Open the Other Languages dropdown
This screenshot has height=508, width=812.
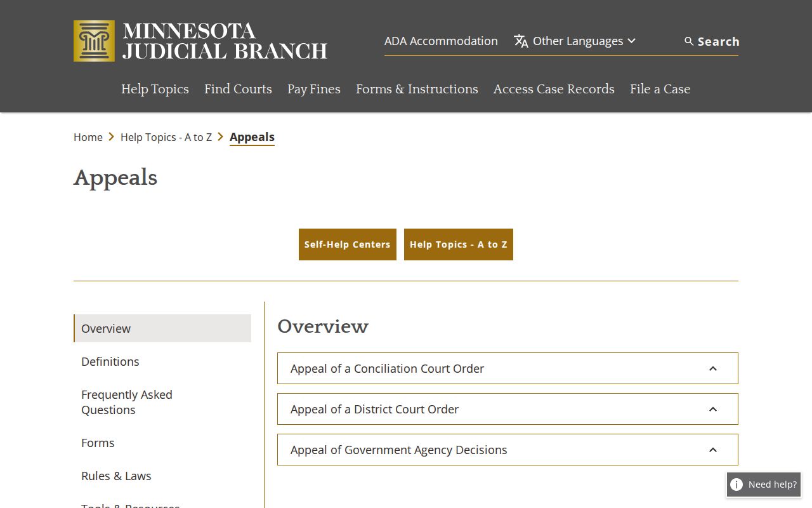575,41
